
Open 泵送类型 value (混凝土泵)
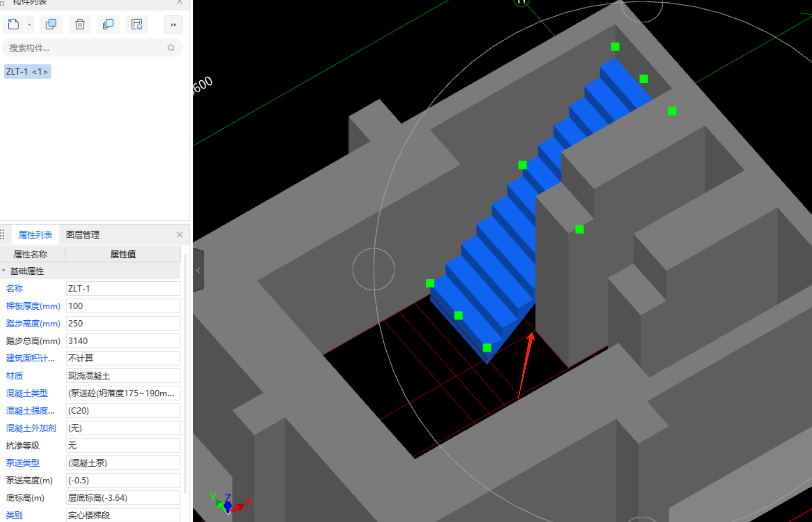tap(123, 463)
